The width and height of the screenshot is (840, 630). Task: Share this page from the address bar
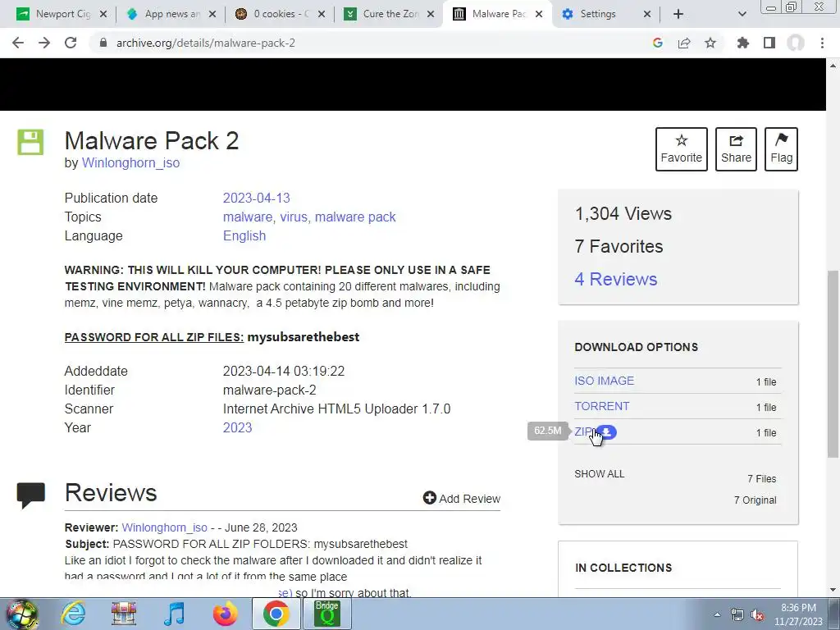pos(684,43)
